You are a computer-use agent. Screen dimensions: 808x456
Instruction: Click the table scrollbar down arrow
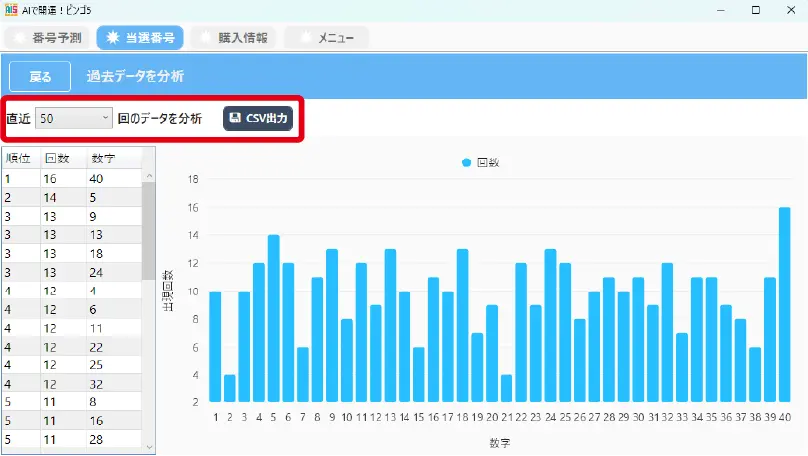pyautogui.click(x=149, y=447)
